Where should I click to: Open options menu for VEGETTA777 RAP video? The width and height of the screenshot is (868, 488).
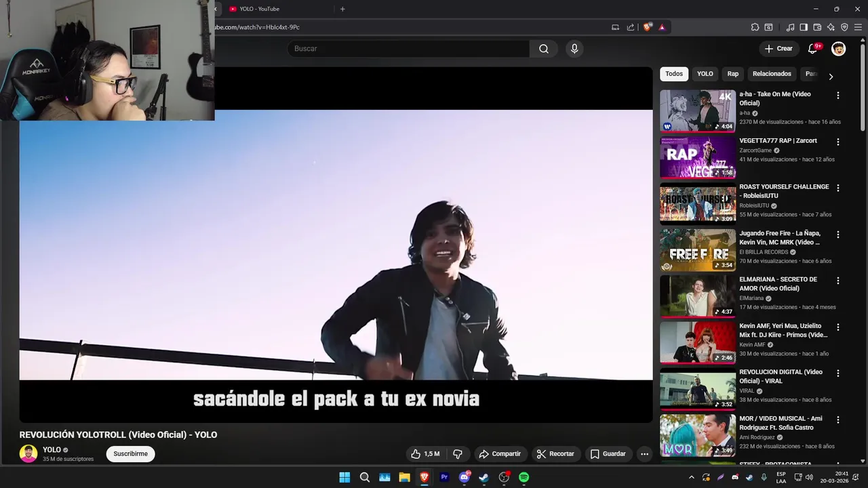tap(838, 142)
